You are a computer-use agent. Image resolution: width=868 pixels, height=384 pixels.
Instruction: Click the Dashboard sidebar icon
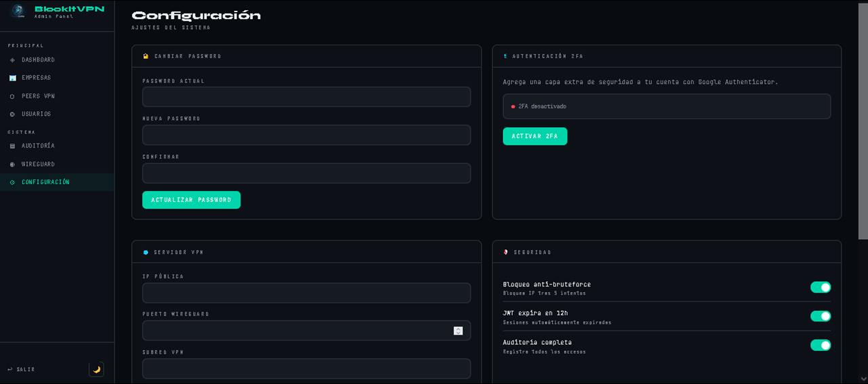pyautogui.click(x=12, y=60)
